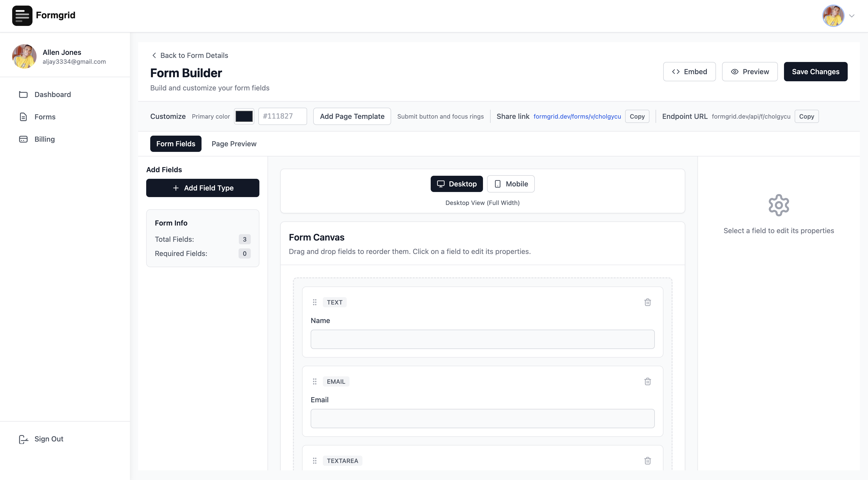Click the hex color input field

[x=282, y=116]
